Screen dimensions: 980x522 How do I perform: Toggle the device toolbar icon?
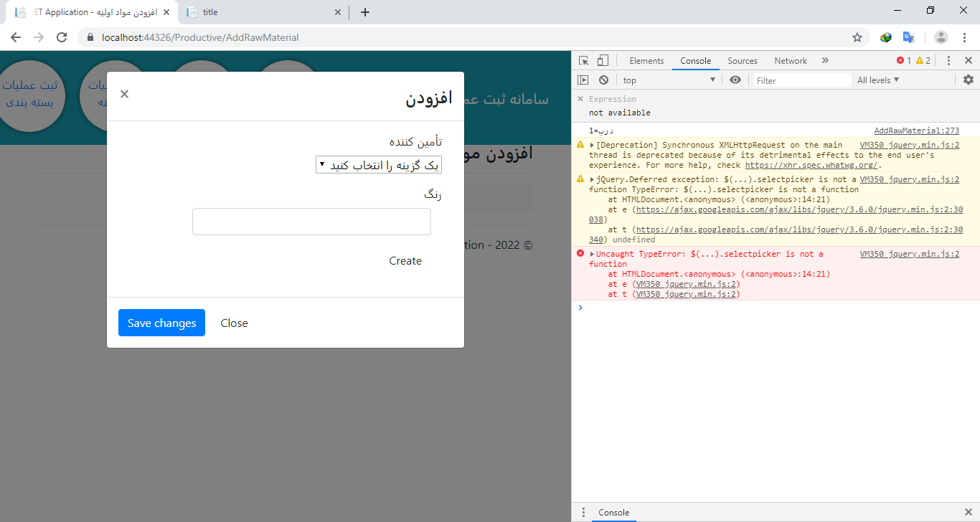pyautogui.click(x=603, y=61)
